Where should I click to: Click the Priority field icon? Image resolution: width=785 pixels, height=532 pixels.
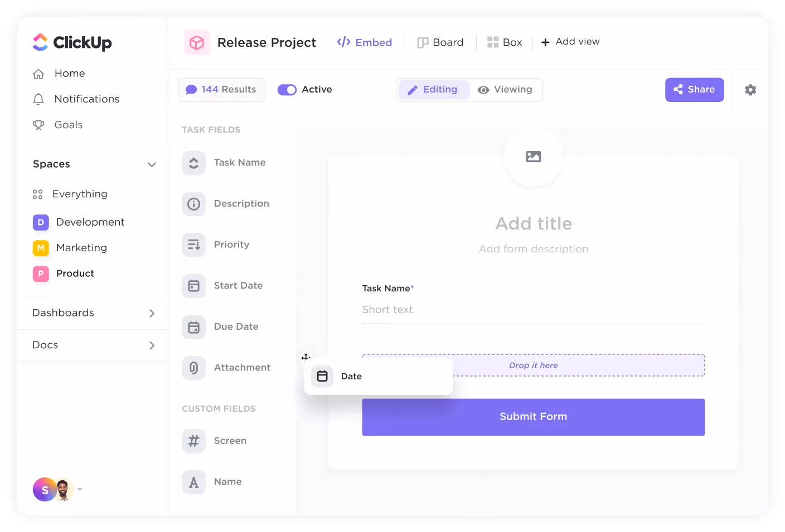tap(193, 245)
